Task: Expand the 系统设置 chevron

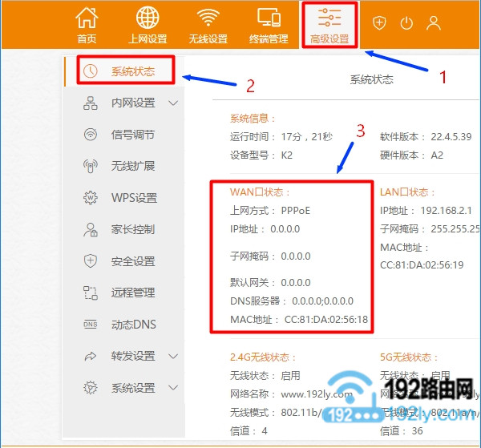Action: tap(173, 388)
